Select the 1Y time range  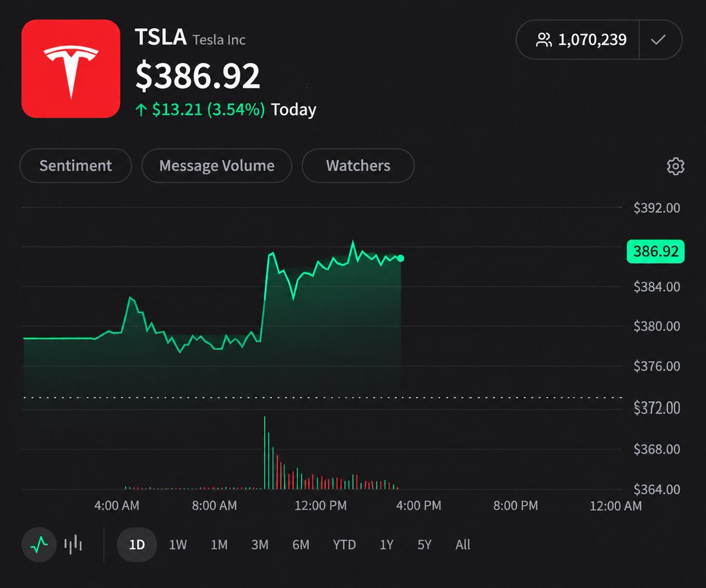(x=386, y=545)
